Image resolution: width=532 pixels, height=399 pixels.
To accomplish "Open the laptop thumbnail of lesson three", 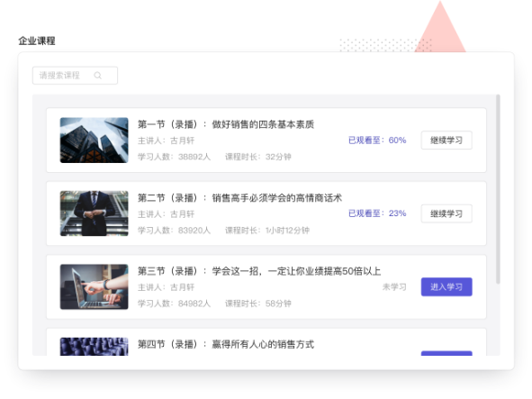I will click(95, 287).
